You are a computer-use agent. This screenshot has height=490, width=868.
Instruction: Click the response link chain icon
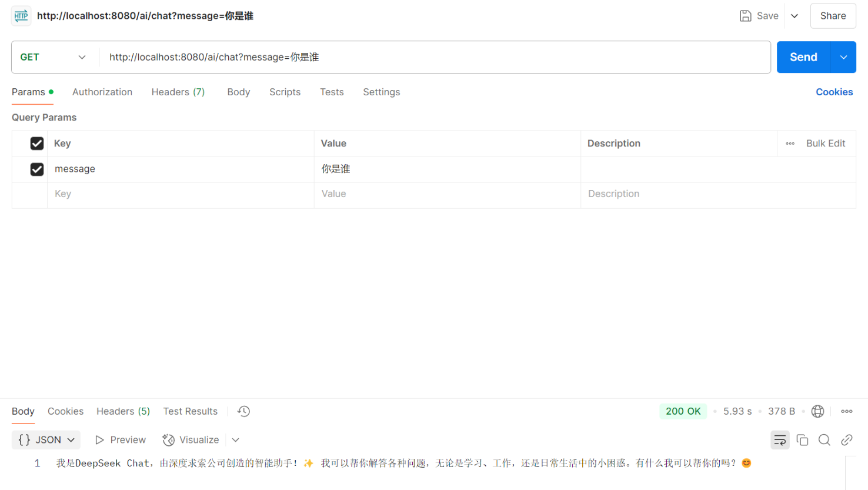847,440
